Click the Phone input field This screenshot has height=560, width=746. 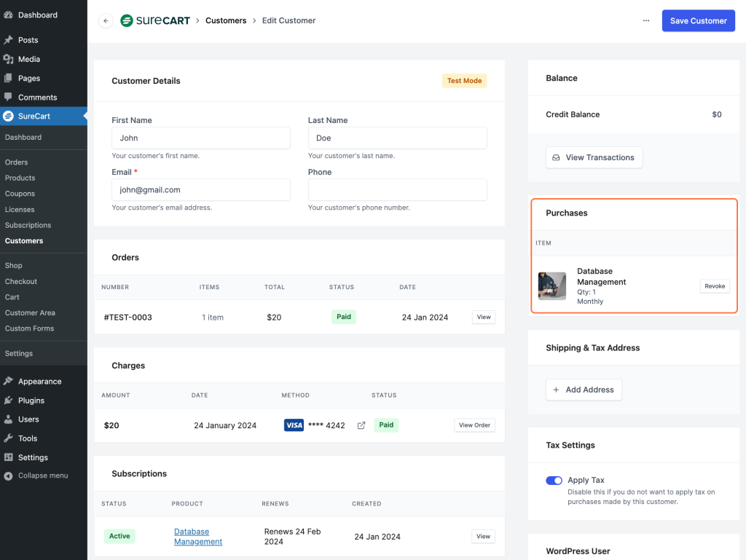click(397, 190)
